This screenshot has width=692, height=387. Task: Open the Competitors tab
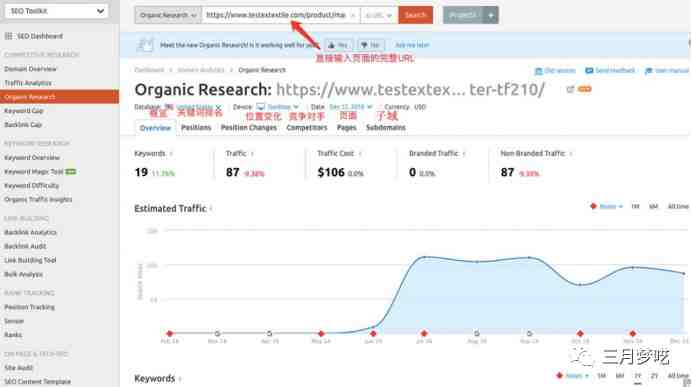(307, 128)
